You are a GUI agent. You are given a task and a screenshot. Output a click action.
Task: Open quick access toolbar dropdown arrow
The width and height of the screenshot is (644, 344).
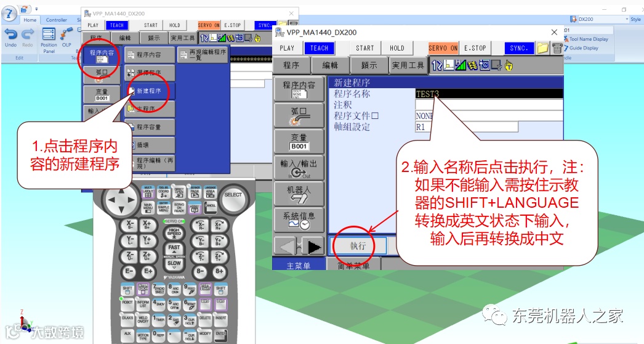pos(36,9)
